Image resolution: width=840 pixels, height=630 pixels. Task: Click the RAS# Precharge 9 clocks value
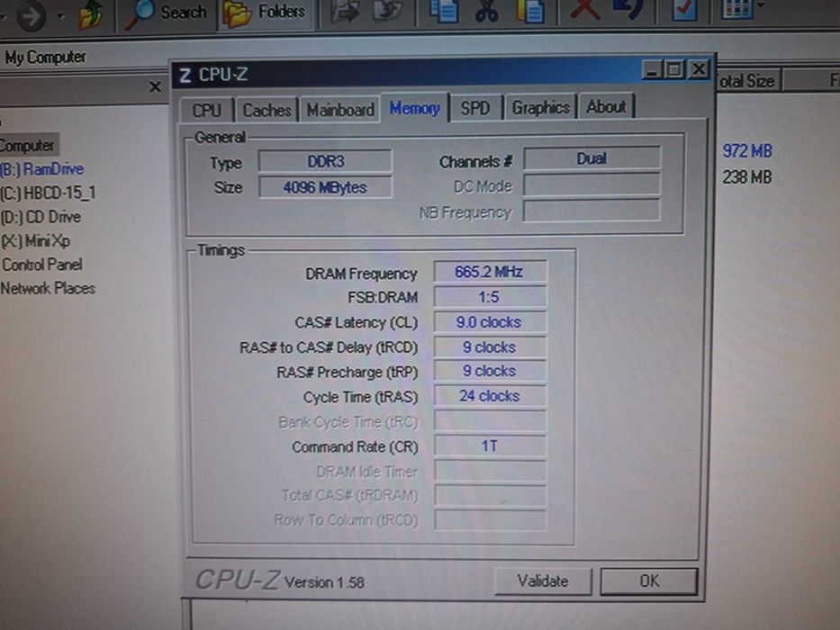point(490,371)
